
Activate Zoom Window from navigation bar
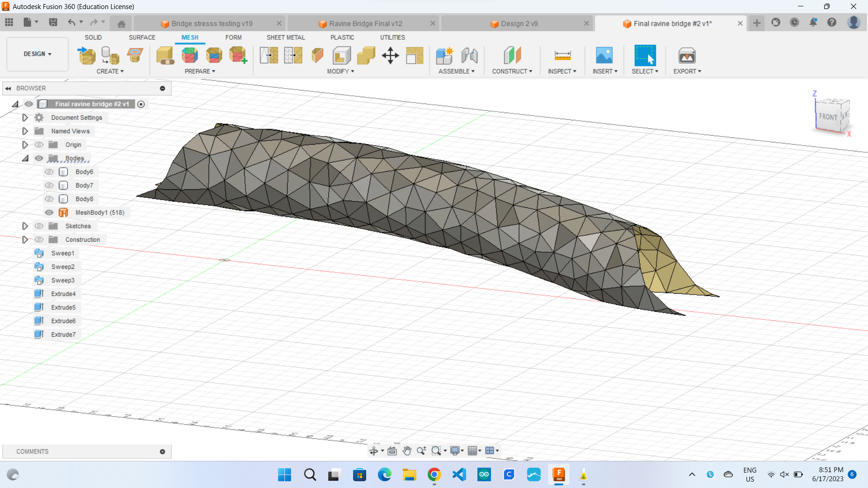pos(437,450)
